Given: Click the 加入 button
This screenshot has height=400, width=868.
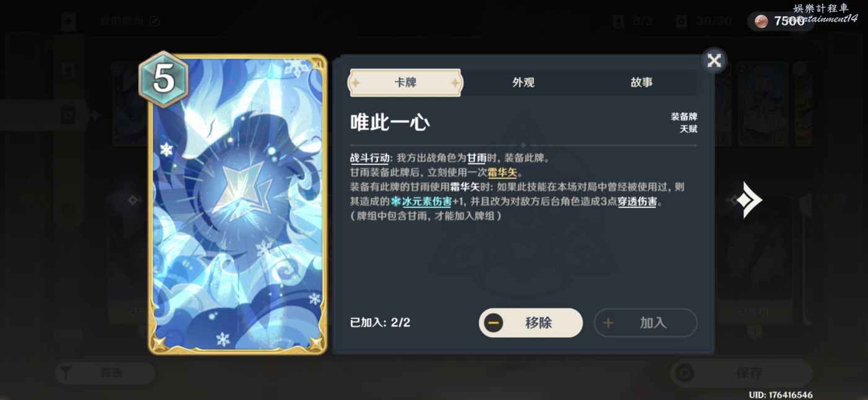Looking at the screenshot, I should point(645,323).
